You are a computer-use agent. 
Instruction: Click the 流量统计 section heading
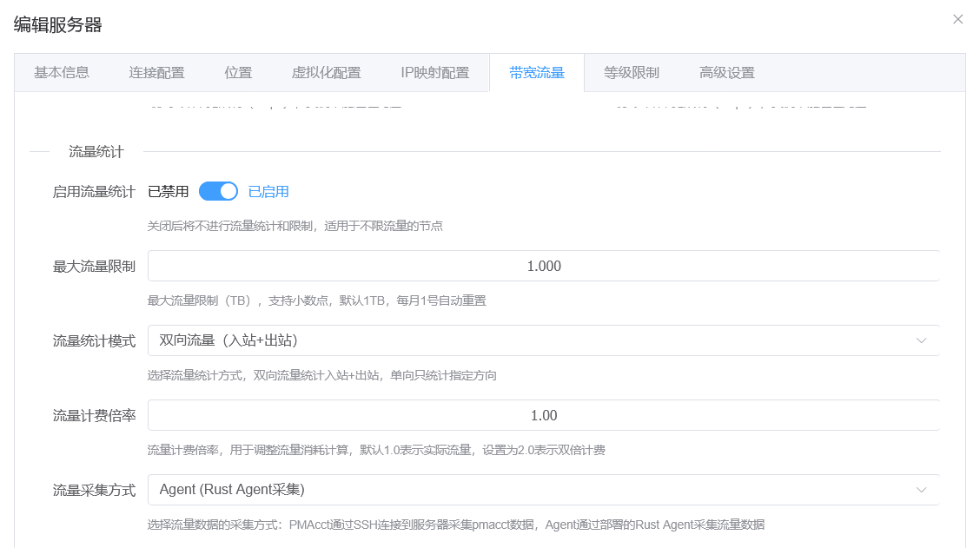click(x=96, y=152)
